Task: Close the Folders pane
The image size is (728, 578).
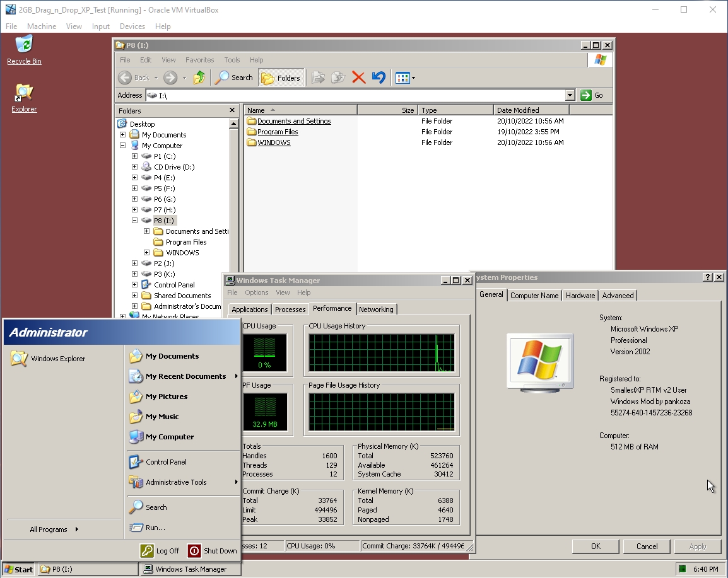Action: point(232,110)
